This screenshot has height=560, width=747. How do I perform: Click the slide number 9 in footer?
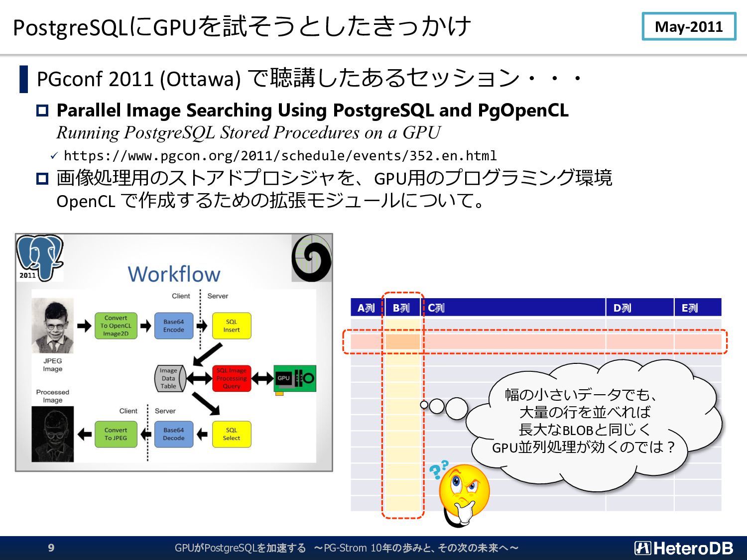pos(51,548)
